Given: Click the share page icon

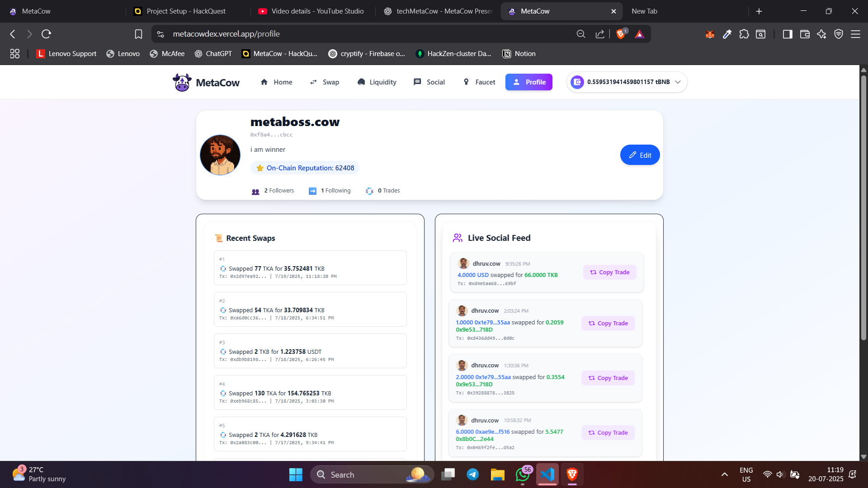Looking at the screenshot, I should (x=600, y=34).
